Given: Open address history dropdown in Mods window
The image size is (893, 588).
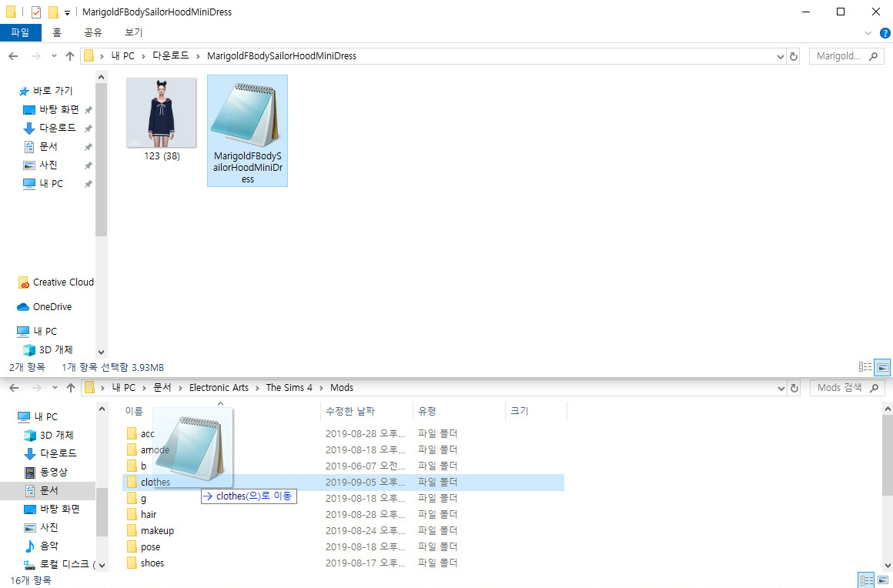Looking at the screenshot, I should point(781,388).
